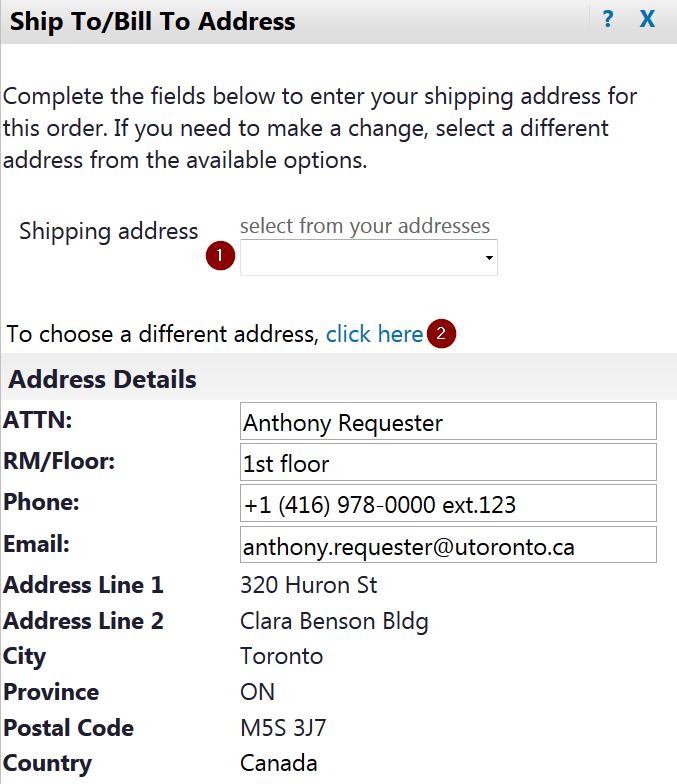Click the "select from your addresses" hint text
The width and height of the screenshot is (677, 784).
(x=365, y=226)
